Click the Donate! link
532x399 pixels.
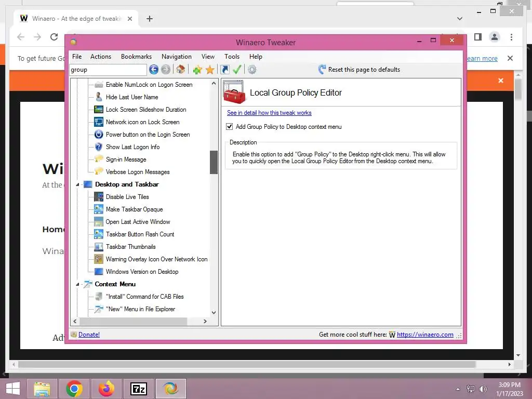(x=89, y=335)
